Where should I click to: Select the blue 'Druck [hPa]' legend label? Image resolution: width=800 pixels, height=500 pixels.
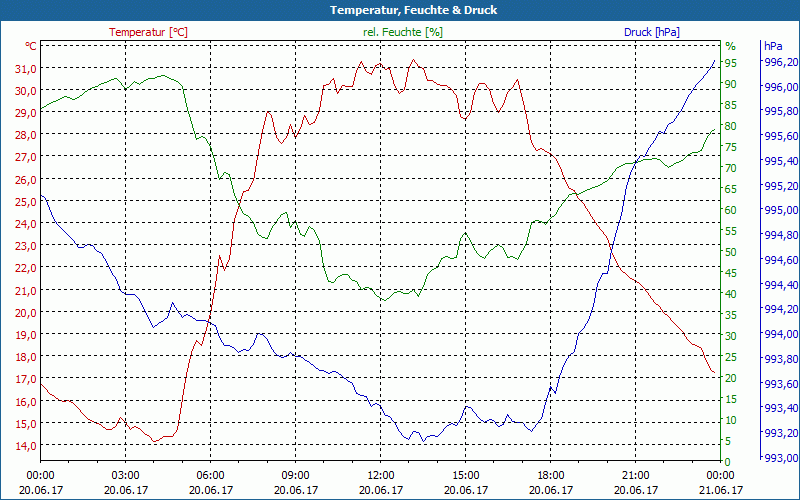click(652, 32)
